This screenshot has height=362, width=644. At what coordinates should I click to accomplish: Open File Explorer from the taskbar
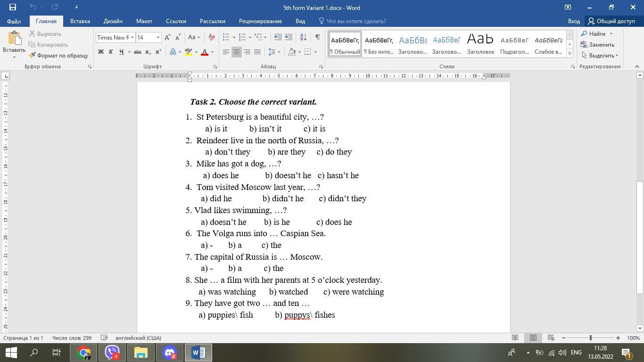click(x=141, y=353)
